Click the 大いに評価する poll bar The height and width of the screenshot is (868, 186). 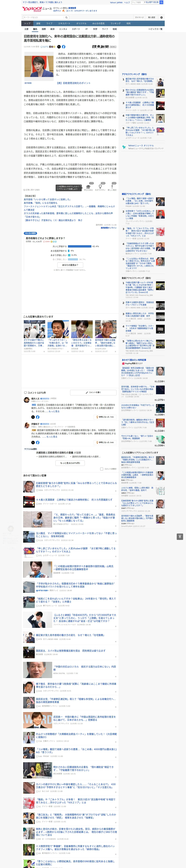[x=79, y=246]
